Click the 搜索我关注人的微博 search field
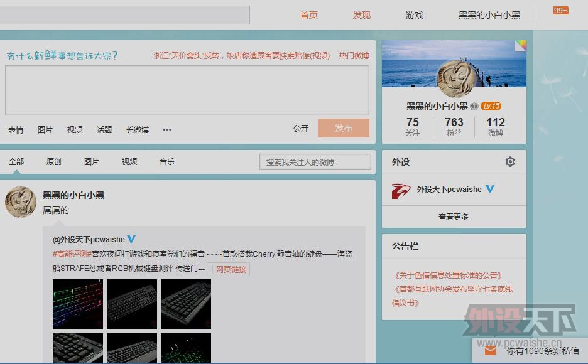Screen dimensions: 588x364 click(315, 162)
